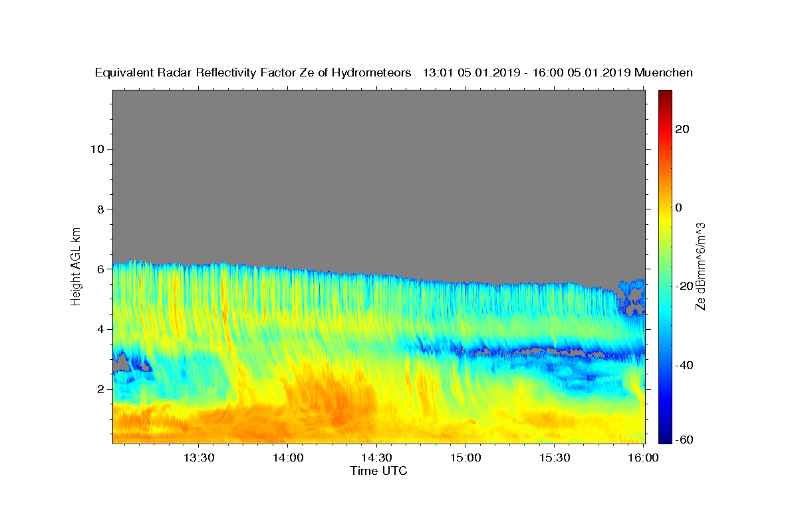798x532 pixels.
Task: Click the height tick label 6
Action: tap(100, 269)
